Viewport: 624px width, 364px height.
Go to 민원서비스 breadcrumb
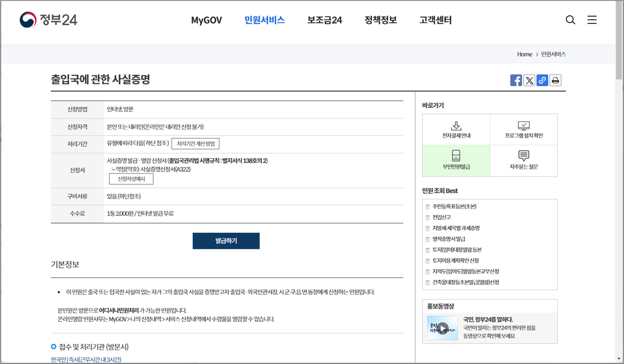553,54
